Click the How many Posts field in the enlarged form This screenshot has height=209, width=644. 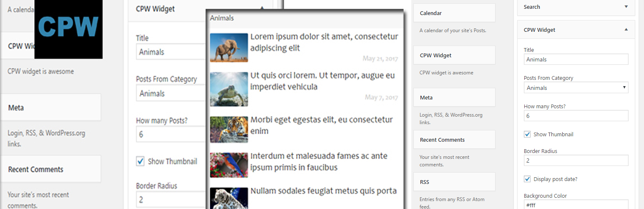[171, 135]
